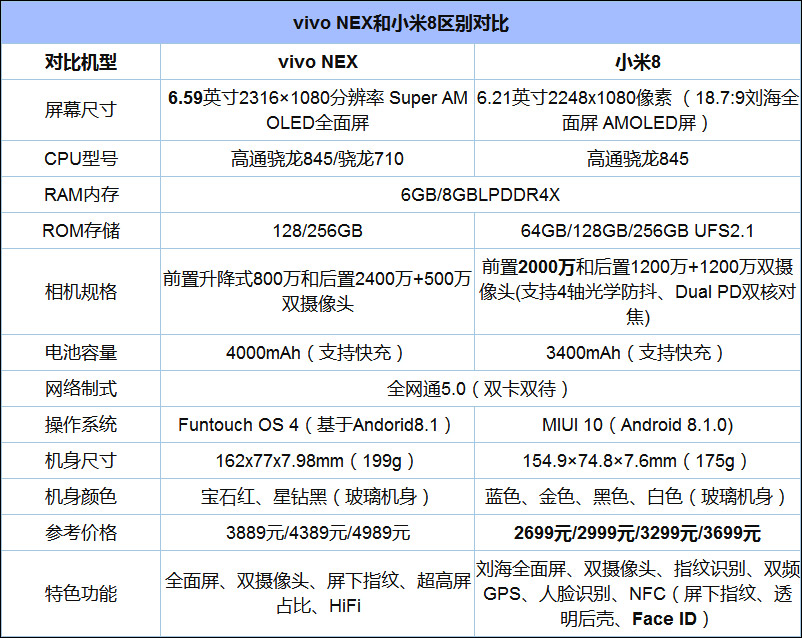
Task: Click the merged cell '6GB/8GBLPDDR4X'
Action: click(x=480, y=195)
